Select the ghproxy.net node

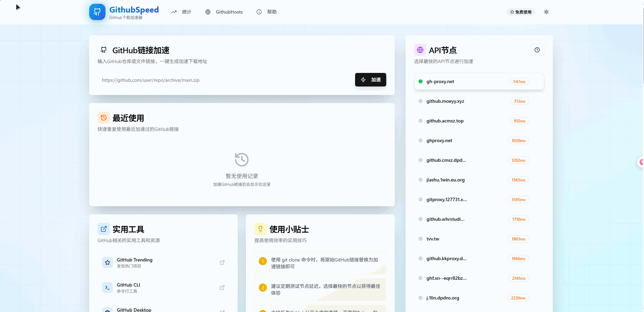(479, 140)
